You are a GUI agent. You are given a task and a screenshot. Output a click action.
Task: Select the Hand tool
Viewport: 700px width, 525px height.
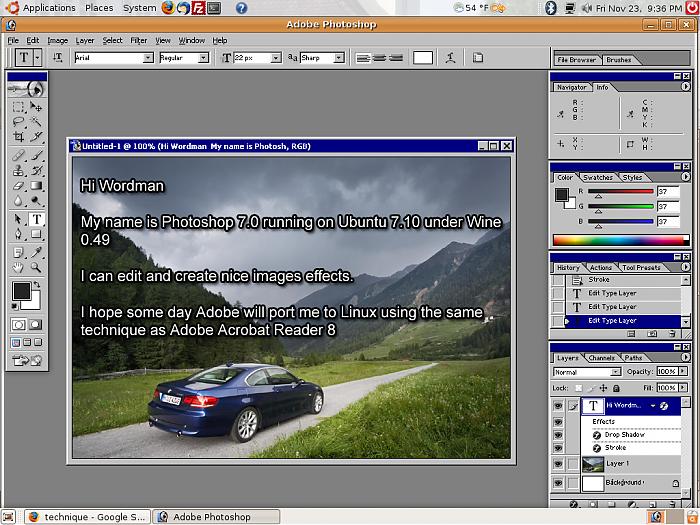tap(19, 268)
